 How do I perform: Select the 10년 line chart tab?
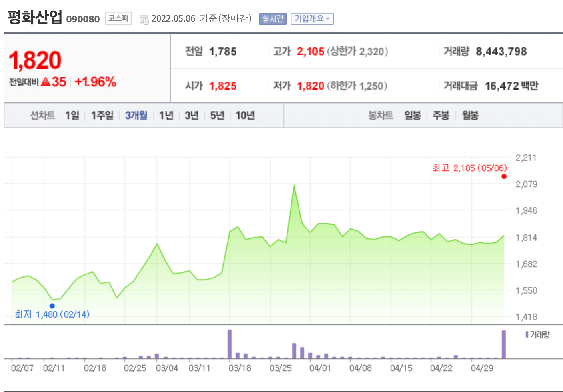click(x=245, y=116)
